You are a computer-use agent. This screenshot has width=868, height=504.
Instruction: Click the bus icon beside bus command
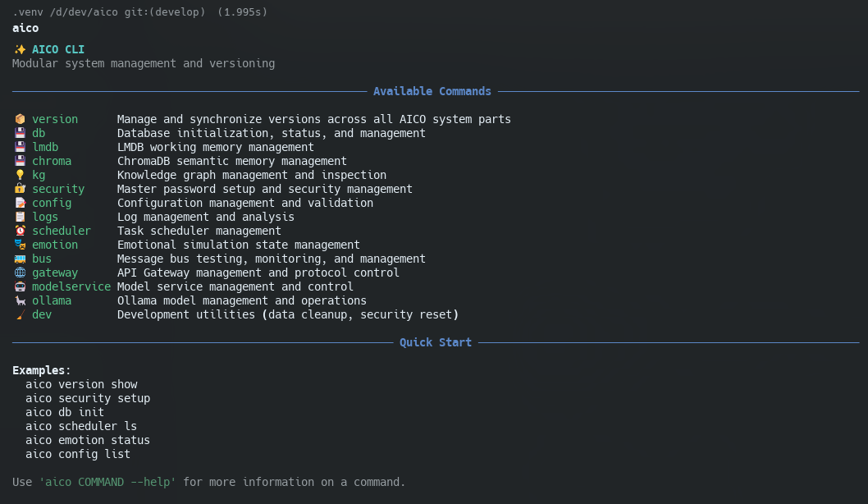point(20,259)
